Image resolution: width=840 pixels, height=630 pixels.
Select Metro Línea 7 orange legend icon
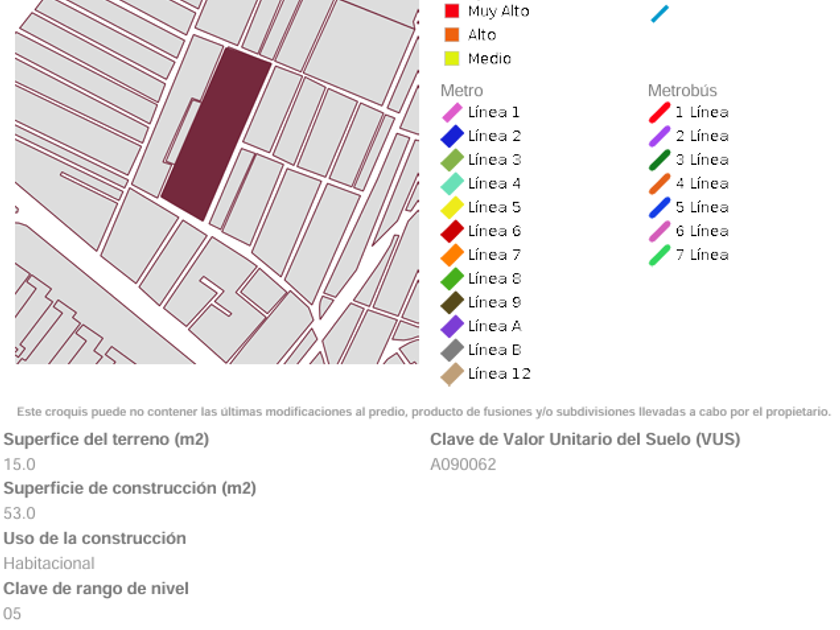tap(452, 255)
